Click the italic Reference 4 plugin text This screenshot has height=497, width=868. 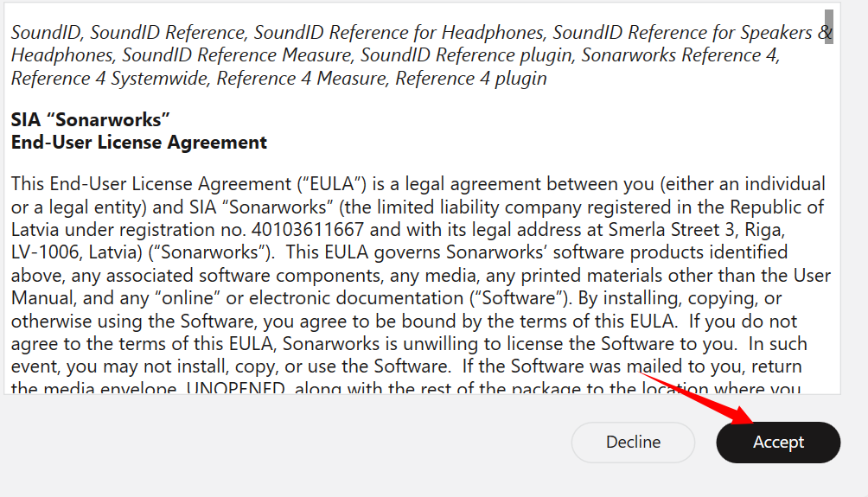pos(471,79)
